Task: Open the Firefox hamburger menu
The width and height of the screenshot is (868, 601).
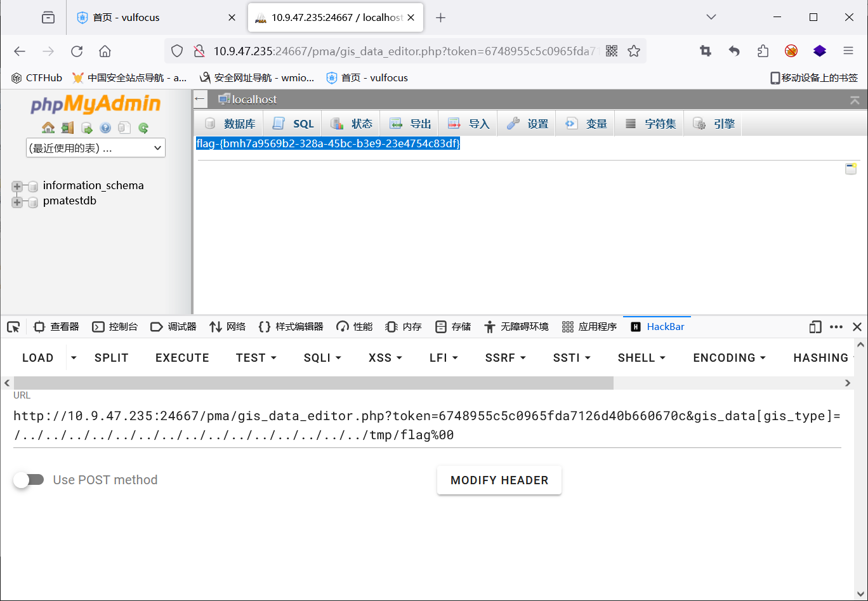Action: tap(849, 50)
